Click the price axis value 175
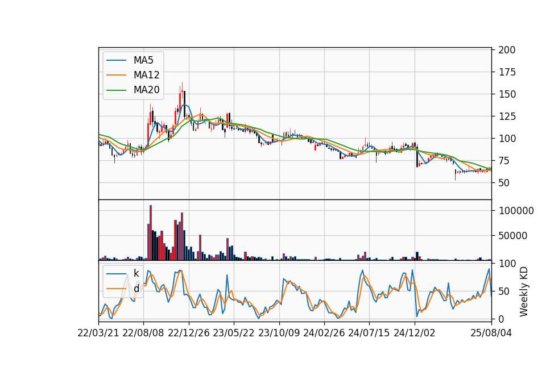This screenshot has width=546, height=392. (x=507, y=72)
